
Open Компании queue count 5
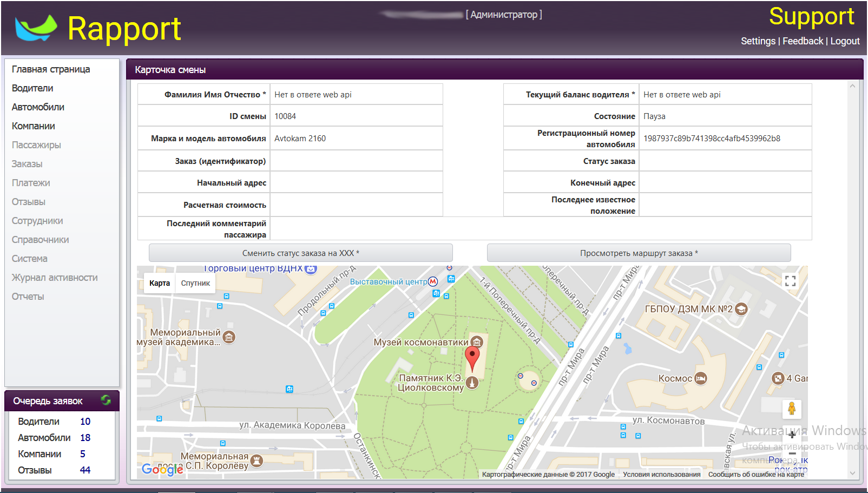coord(83,454)
